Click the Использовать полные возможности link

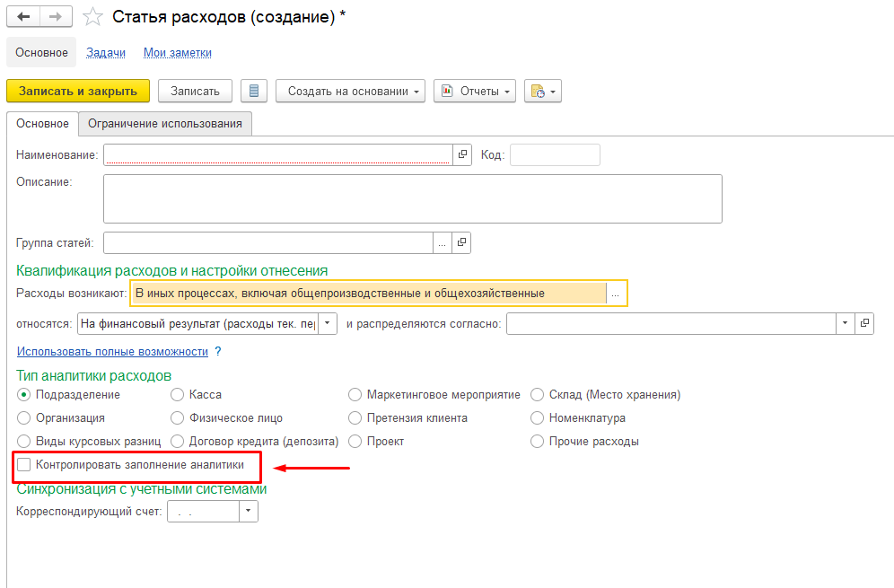[x=112, y=351]
